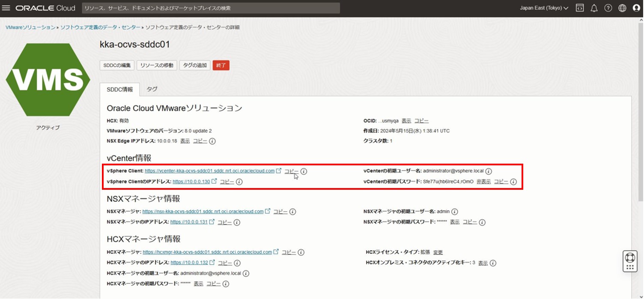
Task: Open language globe icon
Action: tap(622, 8)
